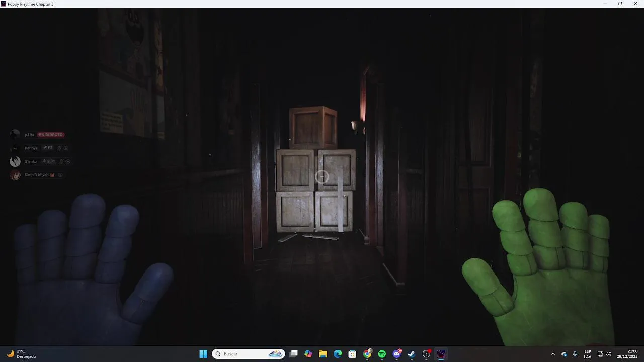644x362 pixels.
Task: Open the ESP LAA language switcher
Action: [588, 354]
